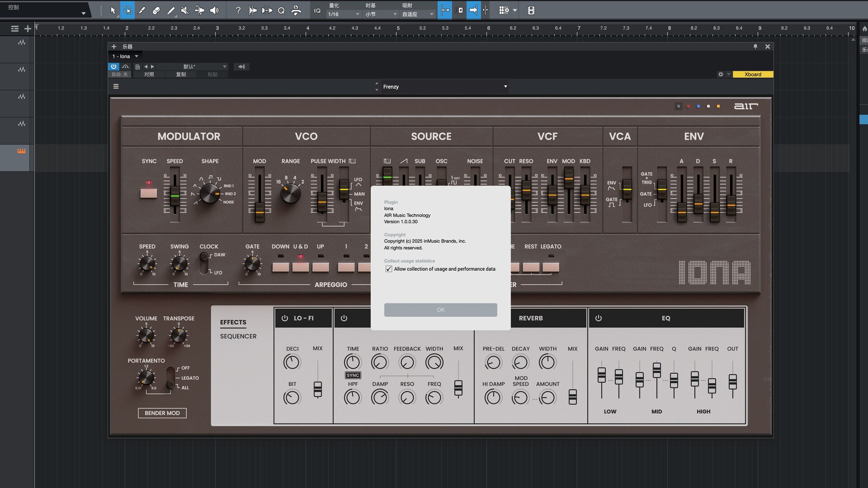Click the question mark help icon

point(238,10)
